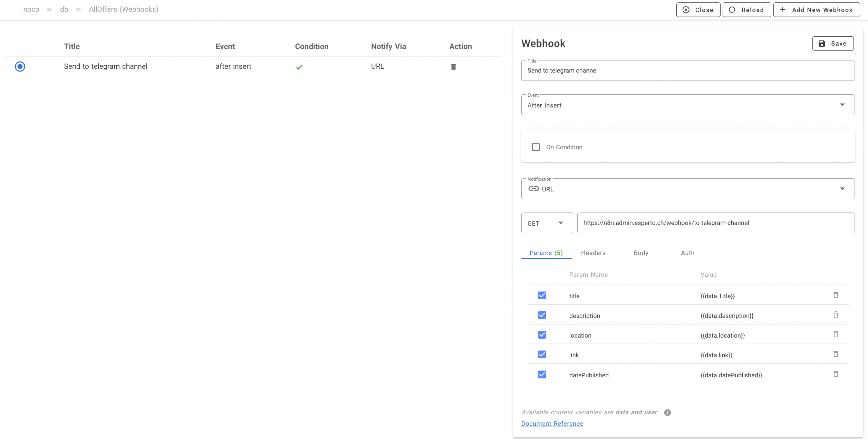The height and width of the screenshot is (443, 868).
Task: Open the Auth tab
Action: [687, 253]
